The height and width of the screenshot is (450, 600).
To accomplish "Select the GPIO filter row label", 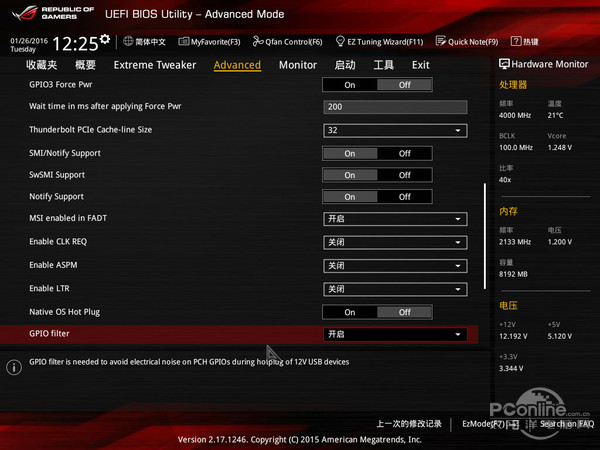I will tap(49, 334).
